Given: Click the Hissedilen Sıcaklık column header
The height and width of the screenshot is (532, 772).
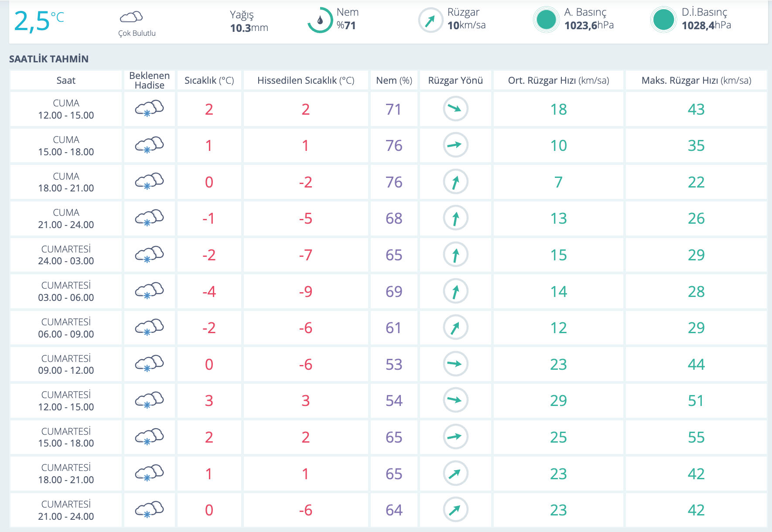Looking at the screenshot, I should tap(305, 80).
